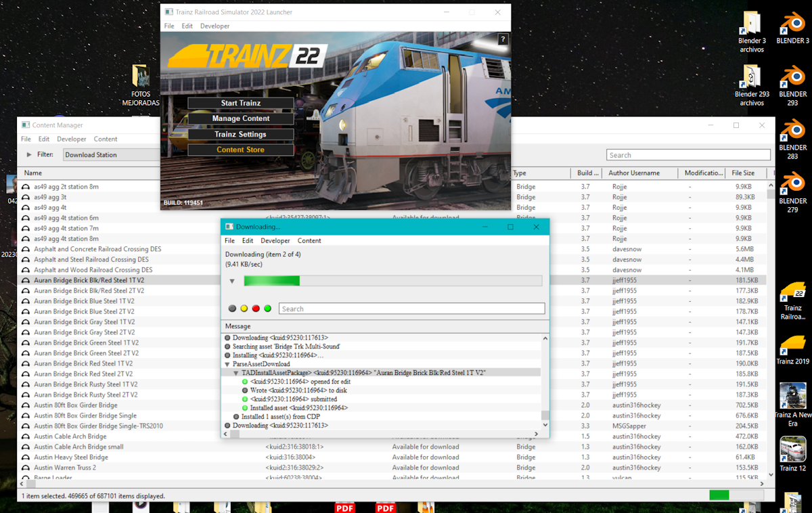Screen dimensions: 812x513
Task: Open the Launcher Developer menu
Action: pos(215,26)
